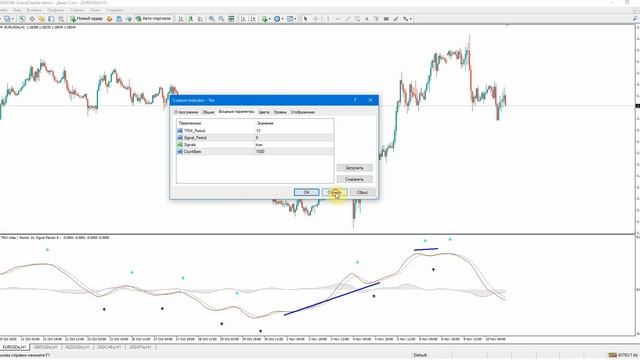
Task: Open the new chart dropdown icon
Action: (x=8, y=19)
